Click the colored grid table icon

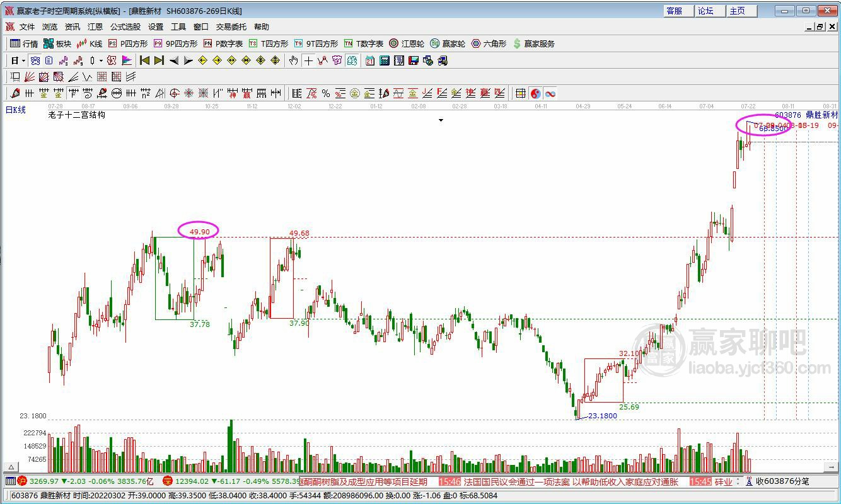click(x=521, y=93)
